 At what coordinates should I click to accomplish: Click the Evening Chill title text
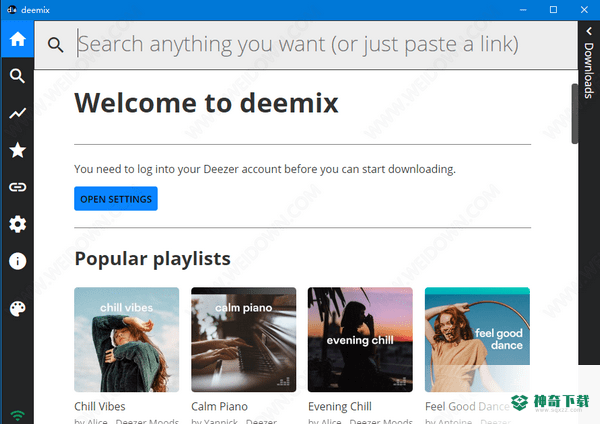pyautogui.click(x=340, y=406)
